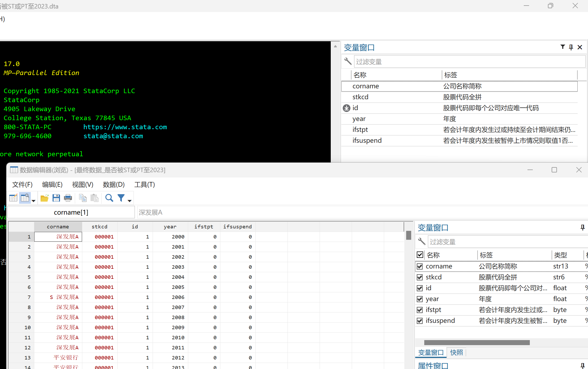
Task: Click the printer icon in toolbar
Action: pos(68,198)
